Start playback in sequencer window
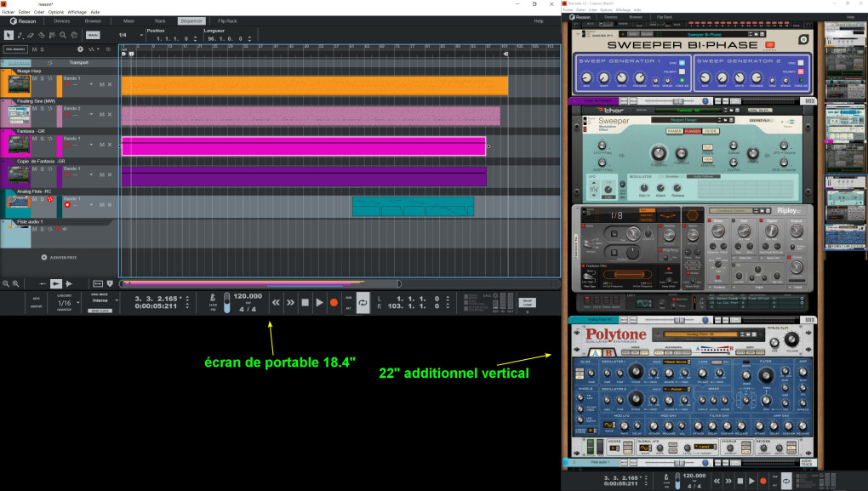The width and height of the screenshot is (868, 491). tap(319, 302)
